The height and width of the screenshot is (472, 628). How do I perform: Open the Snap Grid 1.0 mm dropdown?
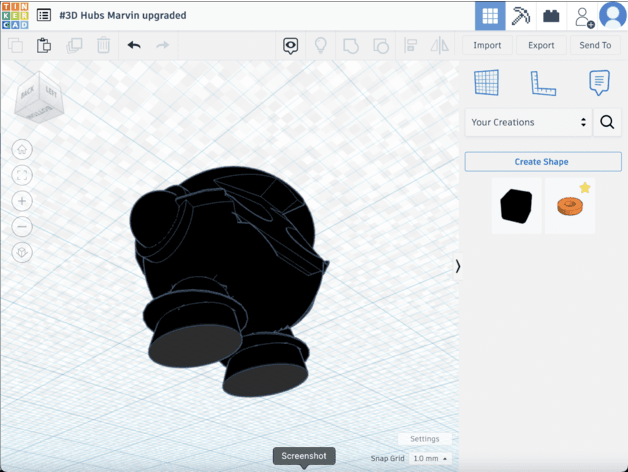430,458
